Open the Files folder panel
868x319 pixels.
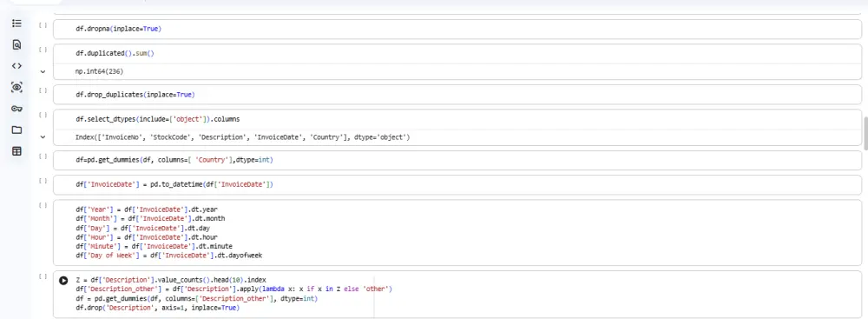tap(16, 130)
